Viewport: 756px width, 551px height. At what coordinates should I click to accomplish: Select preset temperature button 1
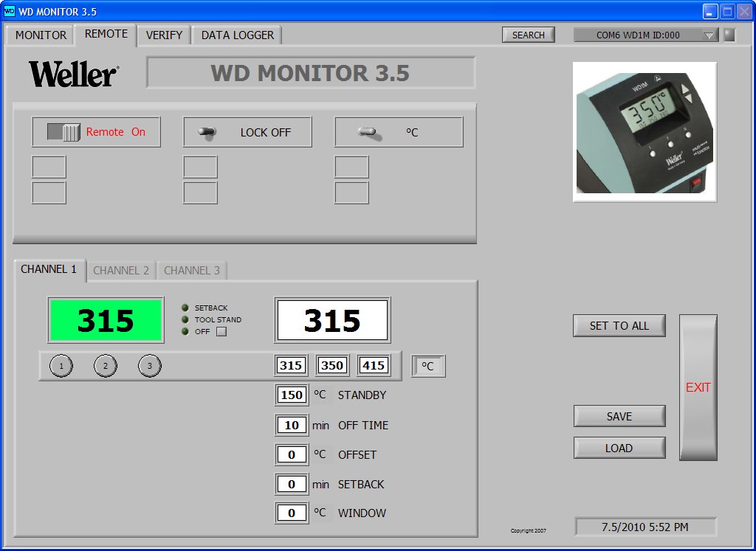61,366
